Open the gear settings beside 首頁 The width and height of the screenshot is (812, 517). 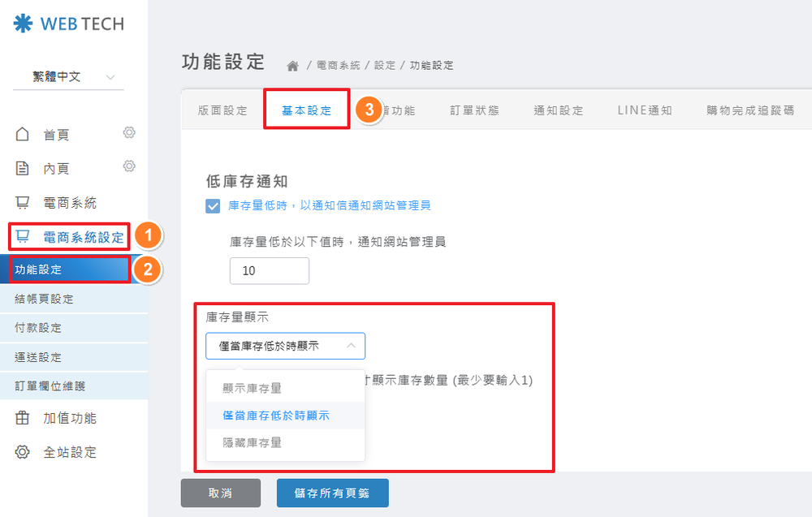click(128, 132)
